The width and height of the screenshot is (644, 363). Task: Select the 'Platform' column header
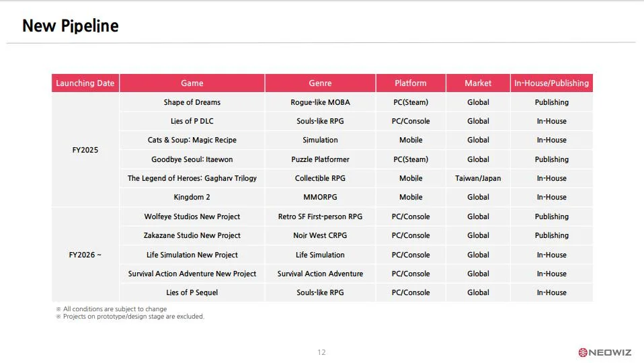tap(410, 83)
